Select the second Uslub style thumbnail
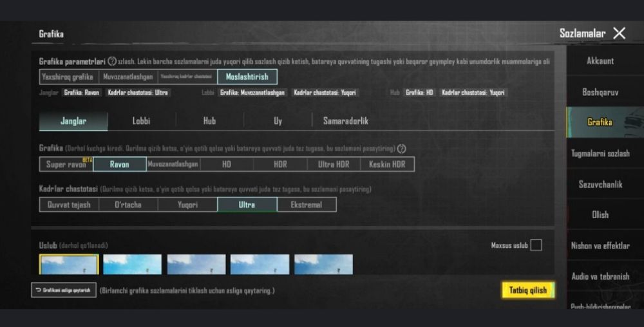Screen dimensions: 644x327 [x=132, y=264]
